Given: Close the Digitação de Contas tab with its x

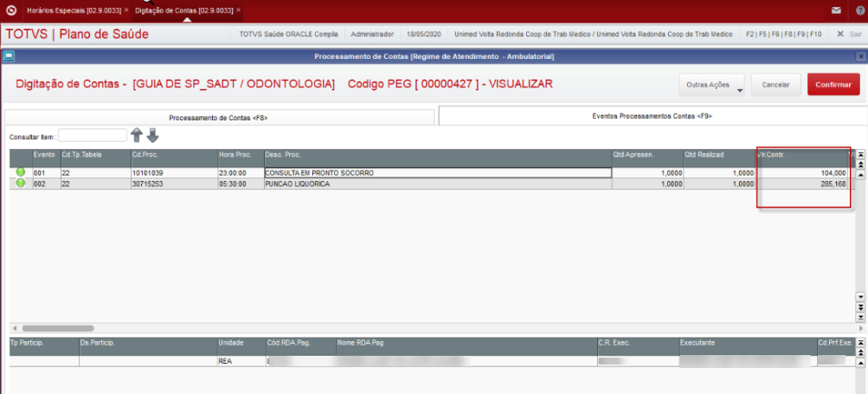Looking at the screenshot, I should [238, 10].
